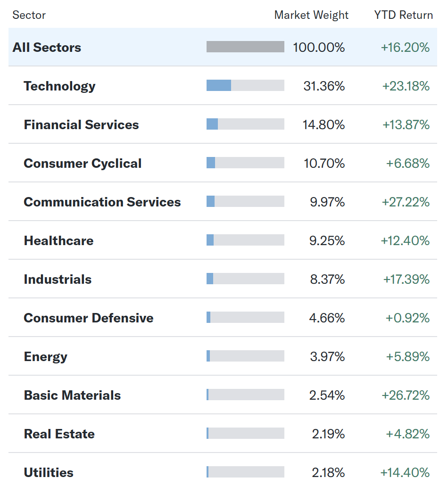Click the YTD Return column header

click(403, 15)
